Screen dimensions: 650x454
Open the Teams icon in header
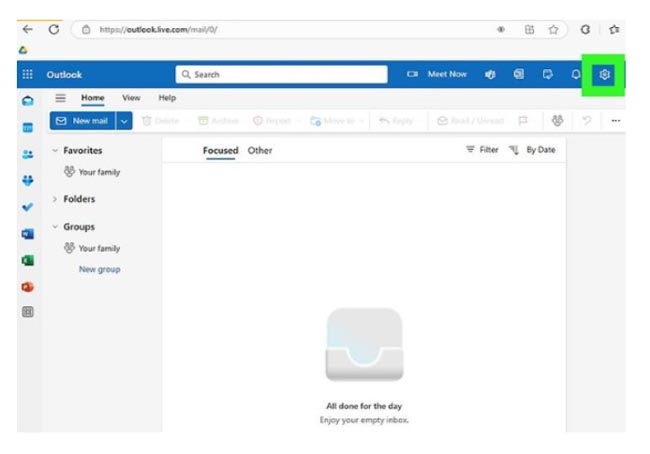pos(490,75)
